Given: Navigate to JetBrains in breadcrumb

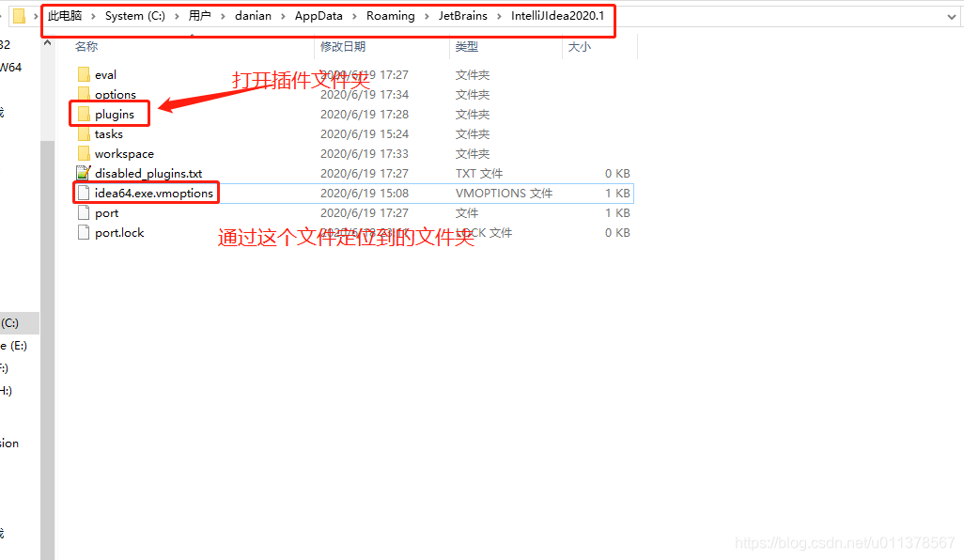Looking at the screenshot, I should pos(463,16).
